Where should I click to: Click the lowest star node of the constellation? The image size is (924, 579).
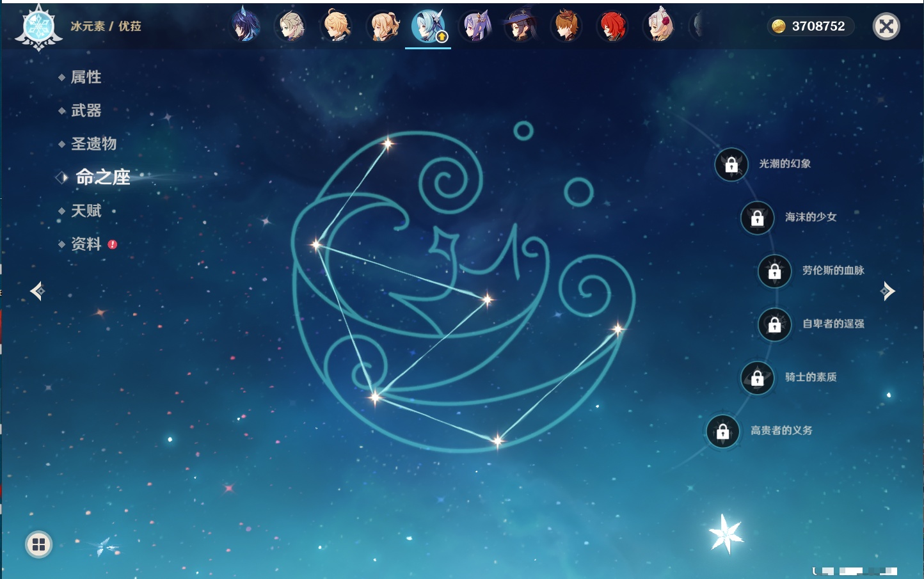tap(498, 440)
